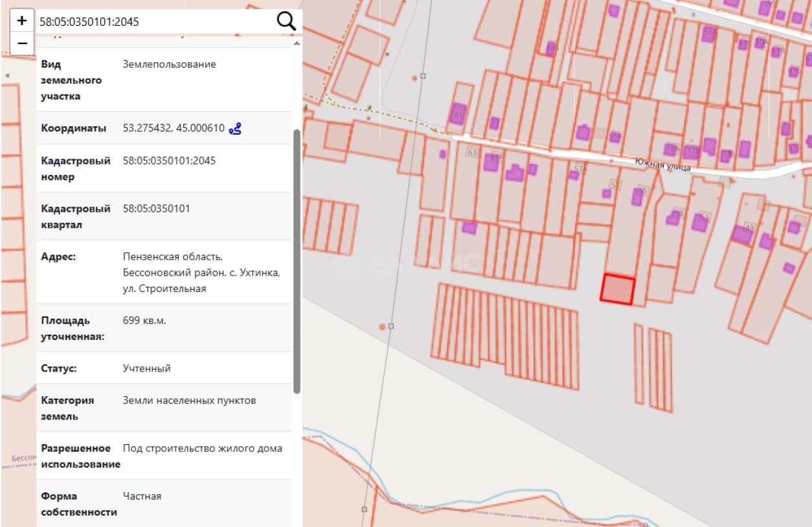812x527 pixels.
Task: Click the Площадь уточненная label
Action: tap(73, 328)
